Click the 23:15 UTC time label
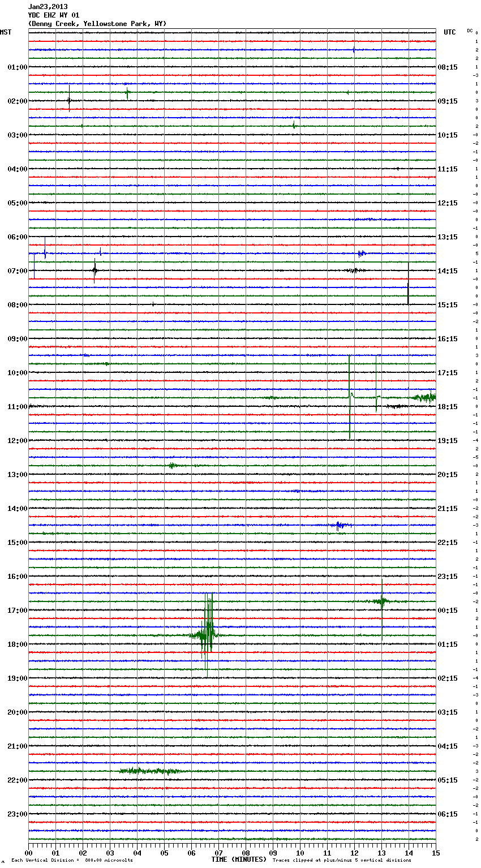This screenshot has height=868, width=481. click(x=448, y=577)
